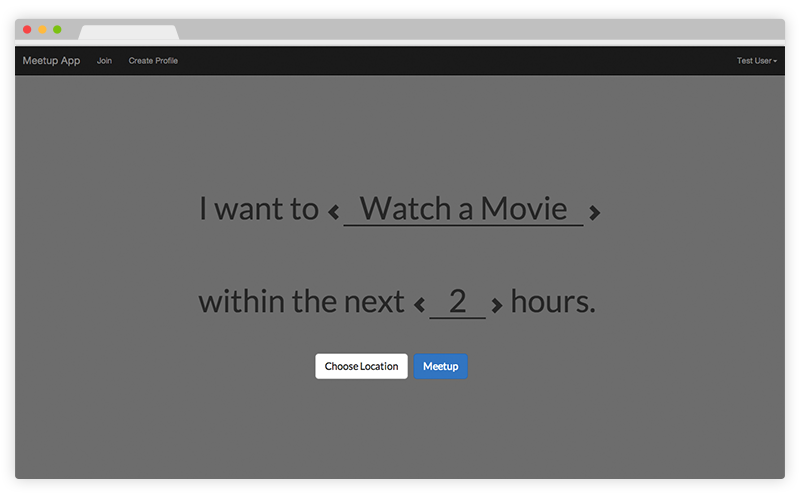
Task: Click the left arrow before Watch a Movie
Action: (x=334, y=212)
